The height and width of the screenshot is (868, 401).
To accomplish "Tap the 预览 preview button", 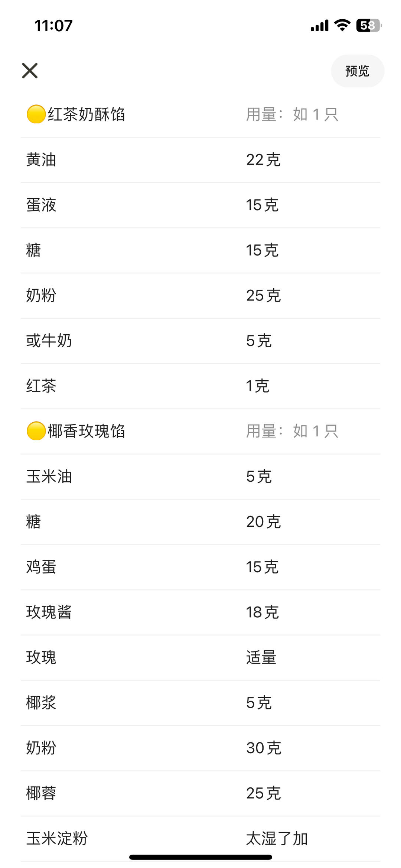I will pyautogui.click(x=357, y=71).
